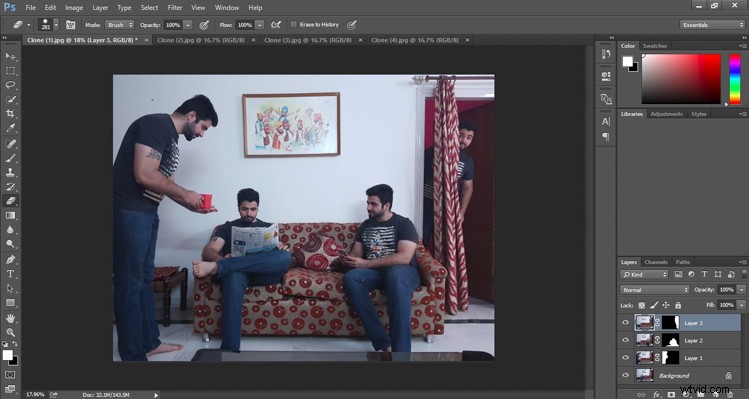
Task: Switch to the Clone (2).jpg document tab
Action: click(201, 40)
